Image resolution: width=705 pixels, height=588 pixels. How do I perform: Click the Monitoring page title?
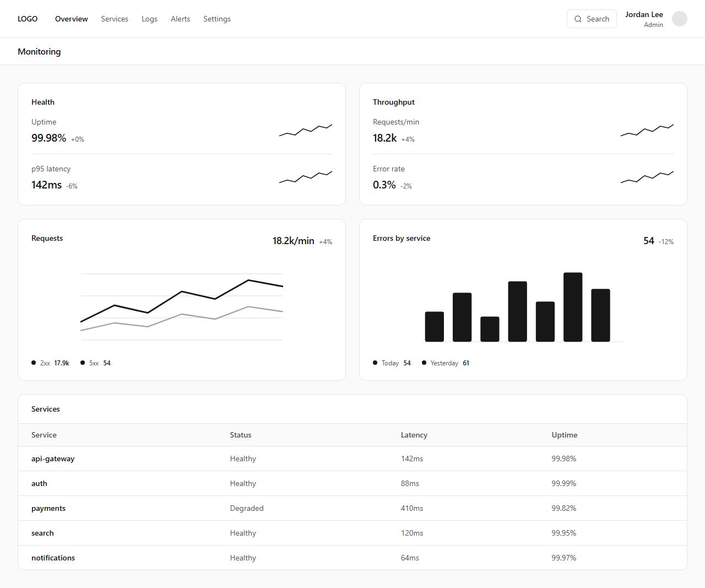[x=39, y=51]
